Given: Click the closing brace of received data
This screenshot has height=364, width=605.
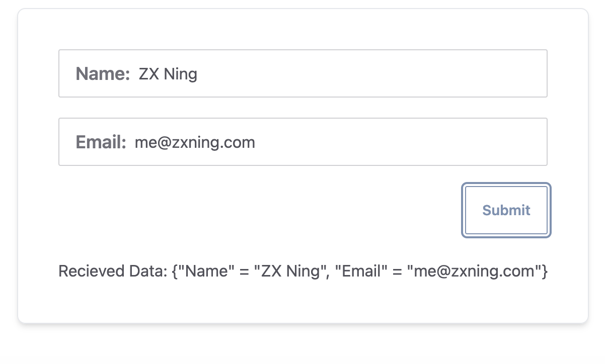Looking at the screenshot, I should tap(545, 272).
